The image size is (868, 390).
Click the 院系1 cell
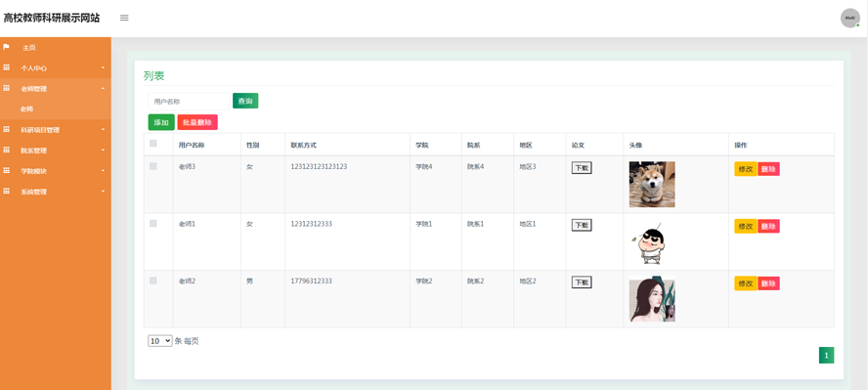coord(475,224)
